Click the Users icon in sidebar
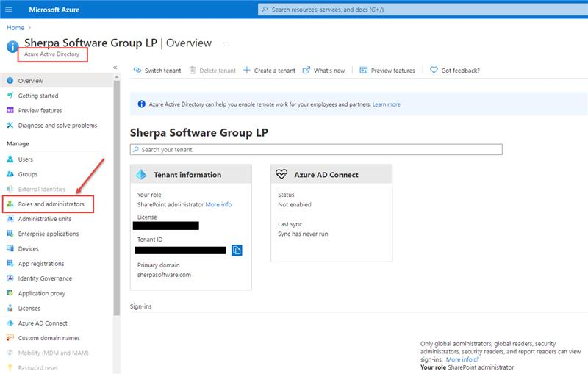Image resolution: width=588 pixels, height=374 pixels. (10, 159)
